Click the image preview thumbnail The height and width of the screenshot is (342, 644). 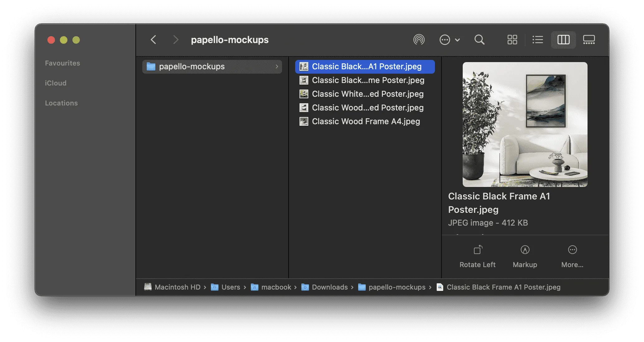tap(524, 125)
